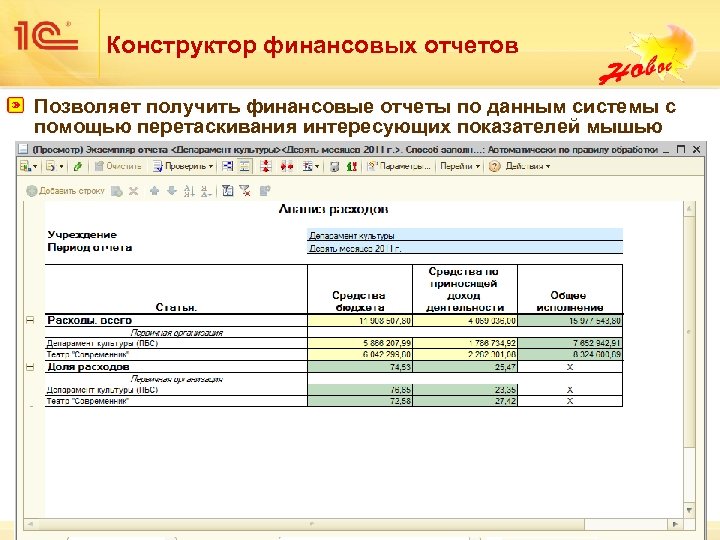Maximize the report window
This screenshot has width=720, height=540.
pyautogui.click(x=681, y=149)
